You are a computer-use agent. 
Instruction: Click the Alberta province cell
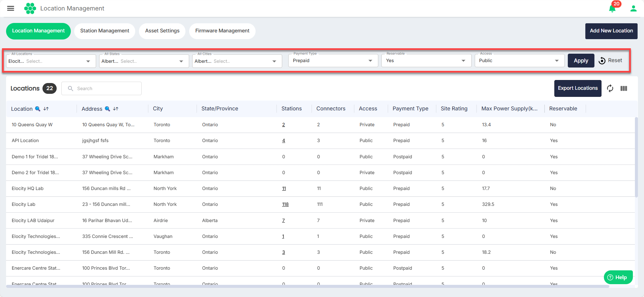[x=210, y=221]
